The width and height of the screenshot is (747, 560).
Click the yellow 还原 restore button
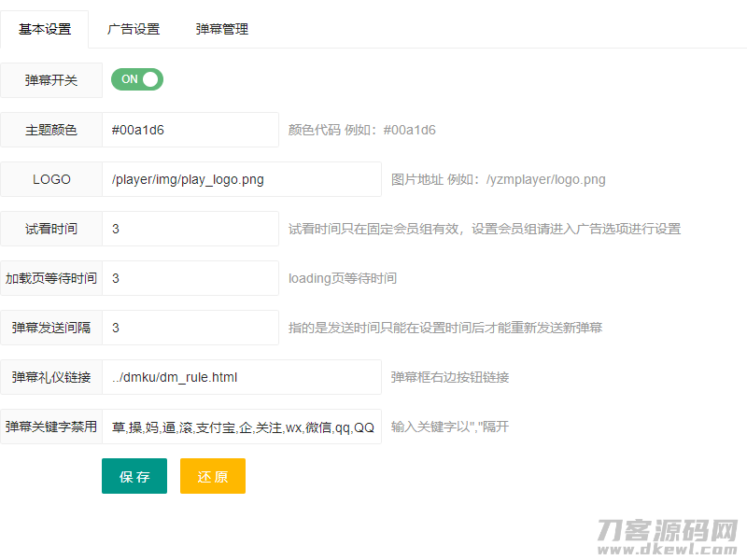click(212, 476)
